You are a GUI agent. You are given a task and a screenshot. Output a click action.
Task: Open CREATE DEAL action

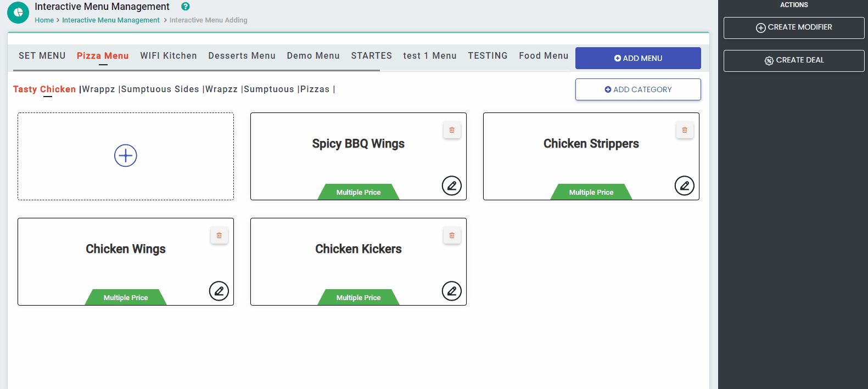pos(794,60)
